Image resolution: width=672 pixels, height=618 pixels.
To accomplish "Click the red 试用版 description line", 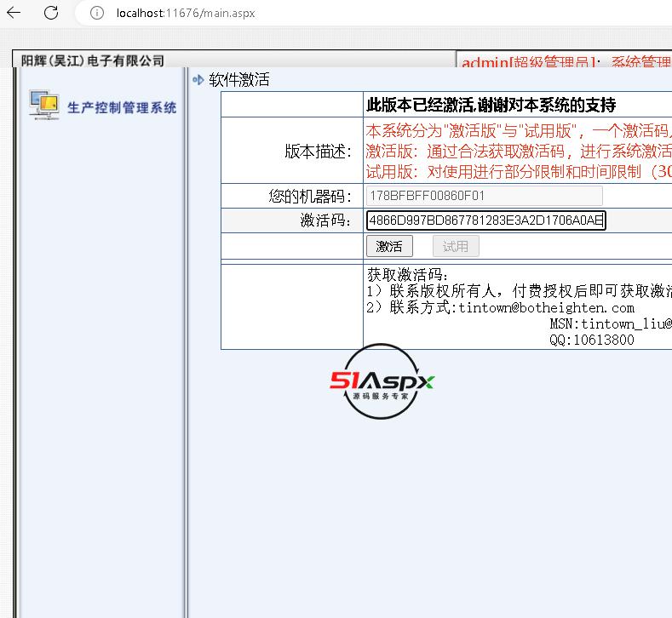I will coord(519,172).
